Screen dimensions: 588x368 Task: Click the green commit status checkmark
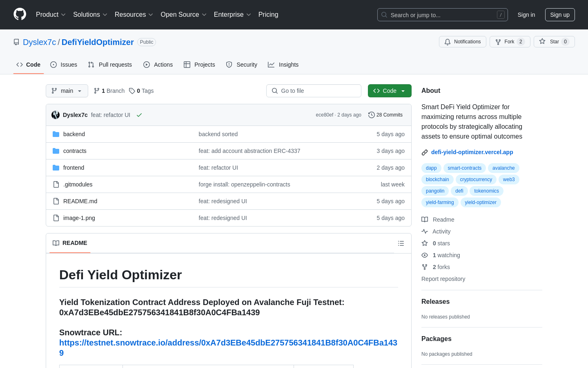point(139,115)
